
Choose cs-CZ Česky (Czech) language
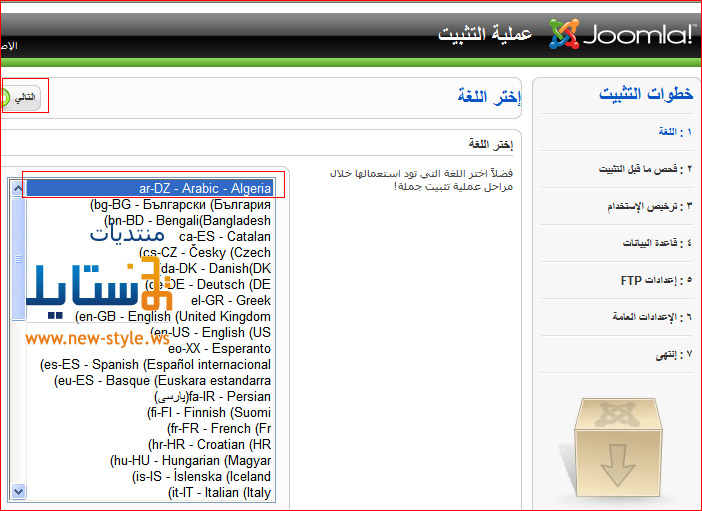pyautogui.click(x=149, y=252)
